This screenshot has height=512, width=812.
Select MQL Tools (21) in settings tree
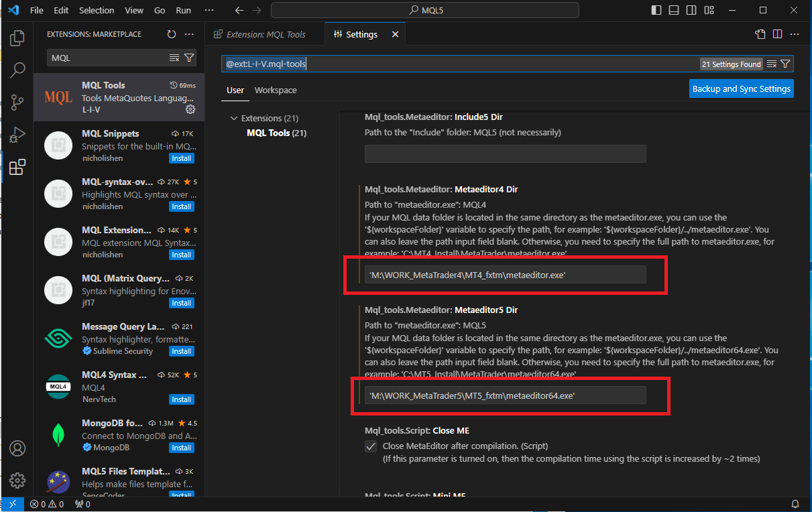pos(276,133)
